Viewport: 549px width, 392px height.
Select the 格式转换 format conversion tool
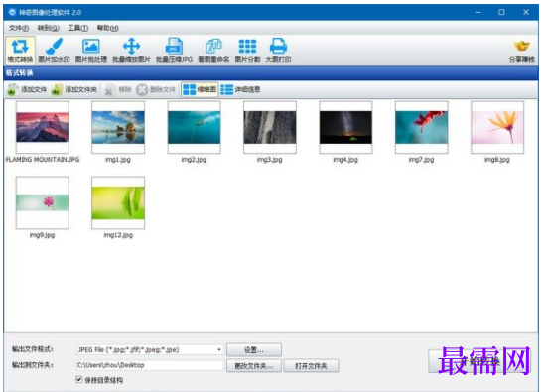(x=20, y=51)
